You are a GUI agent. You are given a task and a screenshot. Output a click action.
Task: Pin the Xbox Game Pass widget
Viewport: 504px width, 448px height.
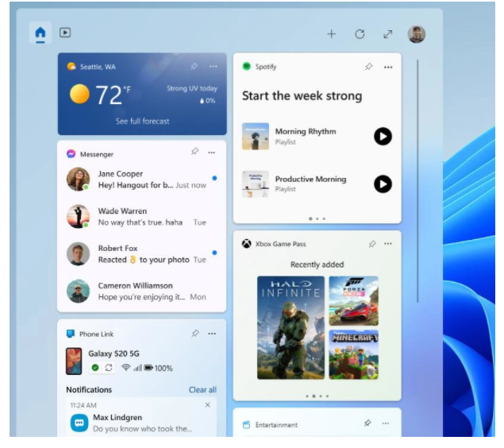click(x=372, y=244)
